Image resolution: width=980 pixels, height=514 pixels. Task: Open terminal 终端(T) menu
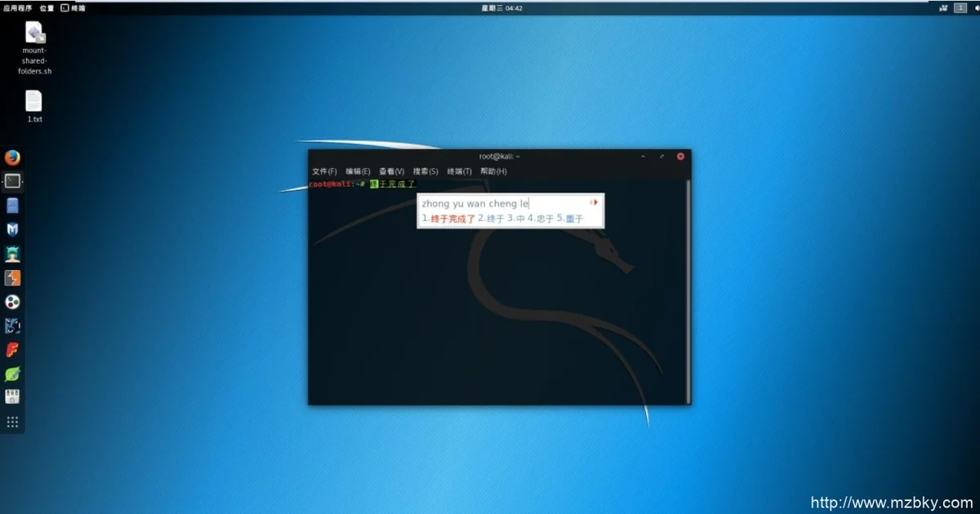(459, 171)
